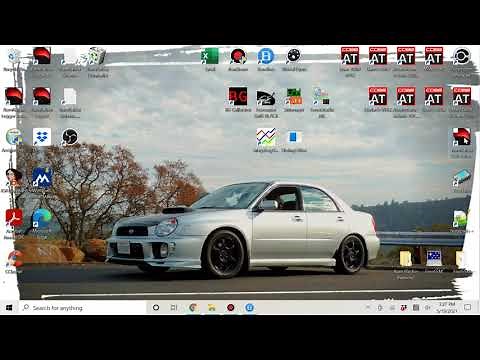
Task: Open the taskbar clock and date
Action: (447, 308)
